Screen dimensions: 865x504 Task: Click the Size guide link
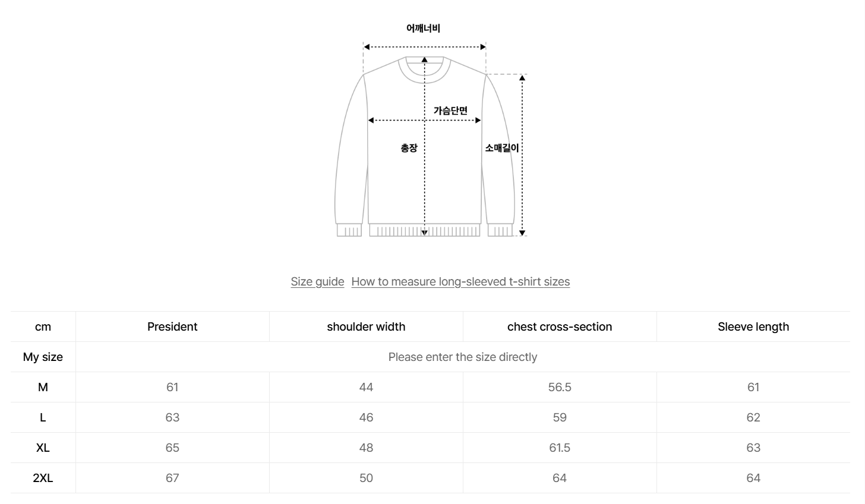[x=317, y=281]
